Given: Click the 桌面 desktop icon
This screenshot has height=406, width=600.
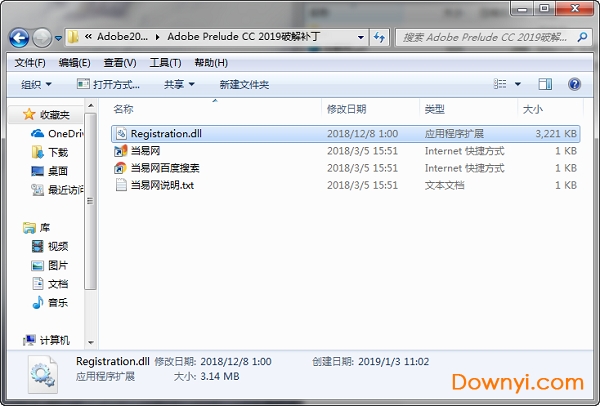Looking at the screenshot, I should pyautogui.click(x=38, y=171).
